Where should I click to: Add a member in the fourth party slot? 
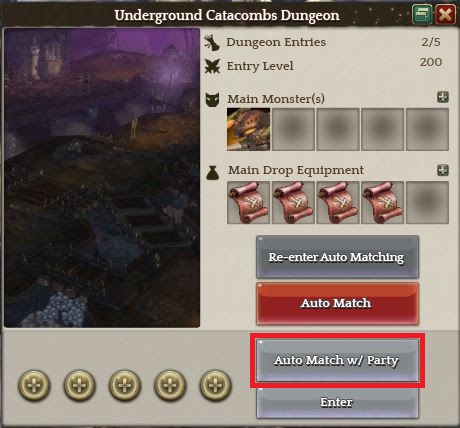[170, 385]
